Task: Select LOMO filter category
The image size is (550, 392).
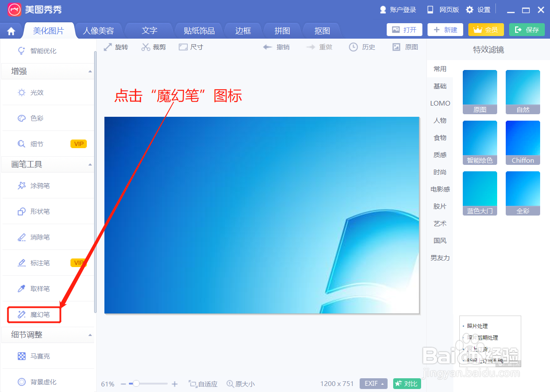Action: [440, 103]
